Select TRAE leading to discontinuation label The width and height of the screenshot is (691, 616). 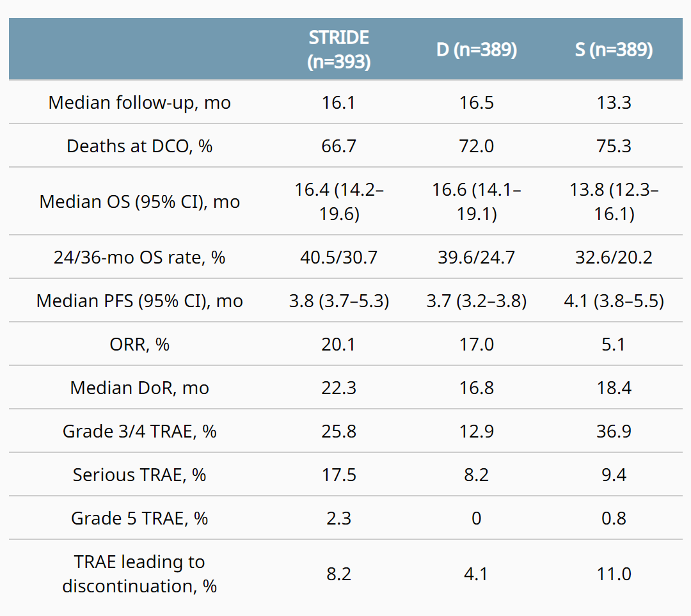pos(139,574)
